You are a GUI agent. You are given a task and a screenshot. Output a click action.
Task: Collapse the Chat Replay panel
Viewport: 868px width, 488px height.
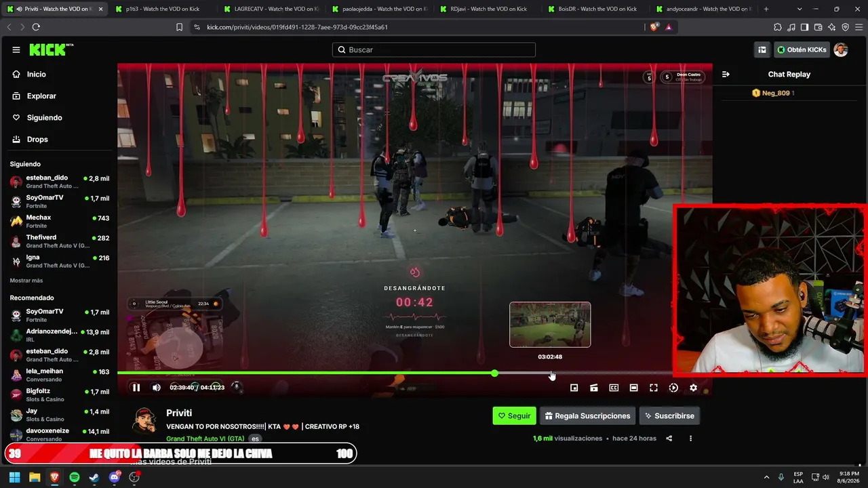click(726, 75)
